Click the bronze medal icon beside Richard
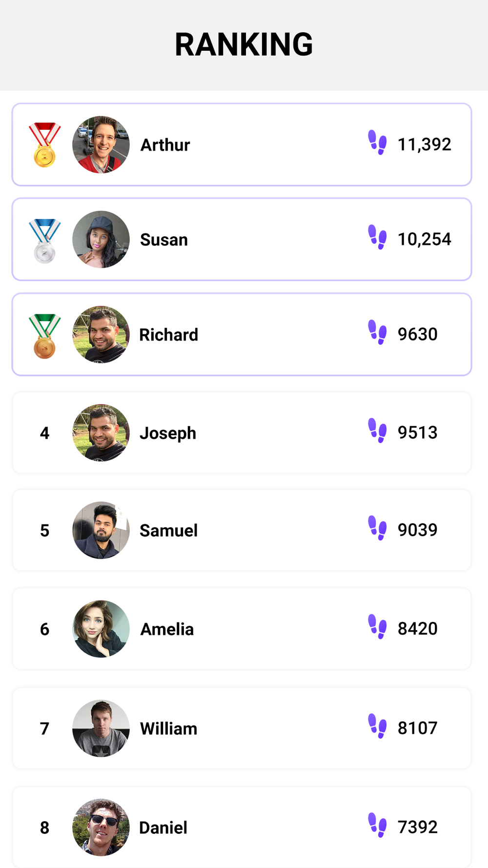The width and height of the screenshot is (488, 868). [44, 336]
